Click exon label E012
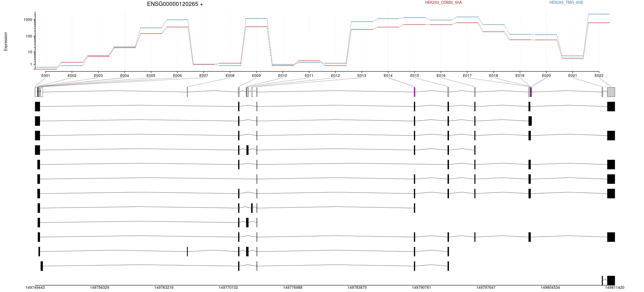Viewport: 644px width, 292px height. click(x=335, y=76)
